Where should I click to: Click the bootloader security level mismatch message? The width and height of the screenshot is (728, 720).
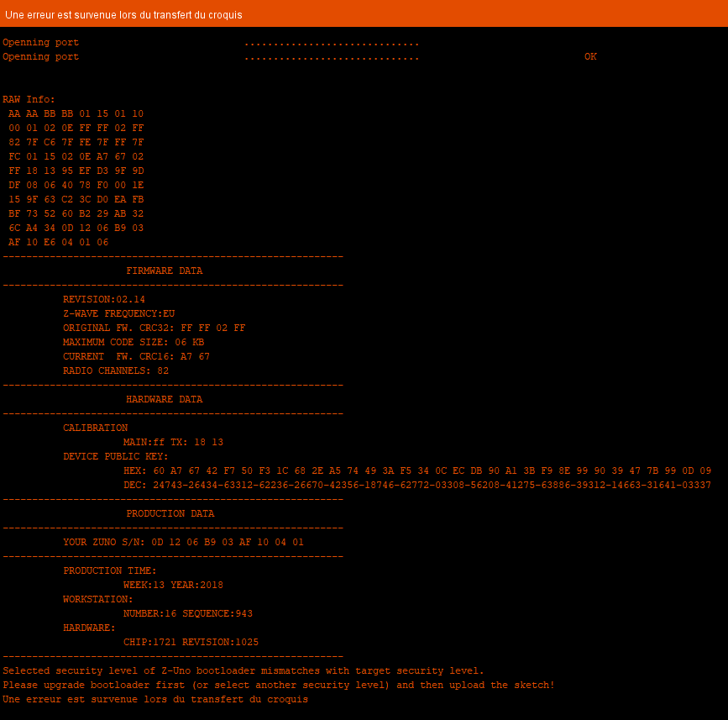click(x=244, y=671)
